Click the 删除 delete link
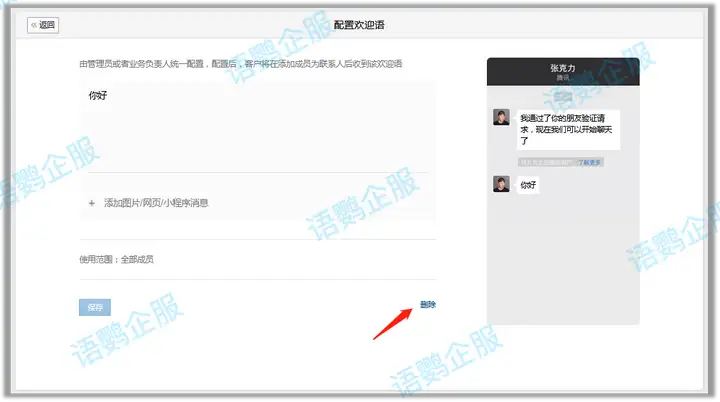The height and width of the screenshot is (402, 720). tap(427, 304)
